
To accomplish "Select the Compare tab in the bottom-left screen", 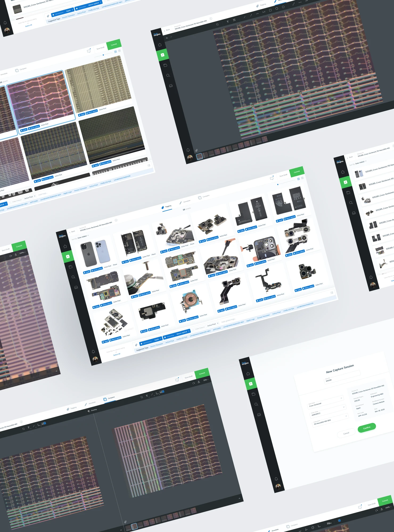I will pos(109,398).
